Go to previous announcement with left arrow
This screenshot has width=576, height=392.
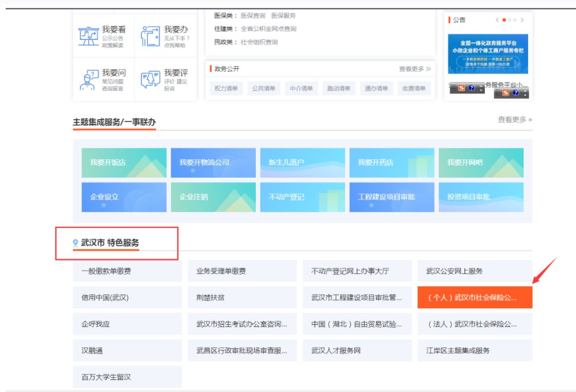[497, 20]
